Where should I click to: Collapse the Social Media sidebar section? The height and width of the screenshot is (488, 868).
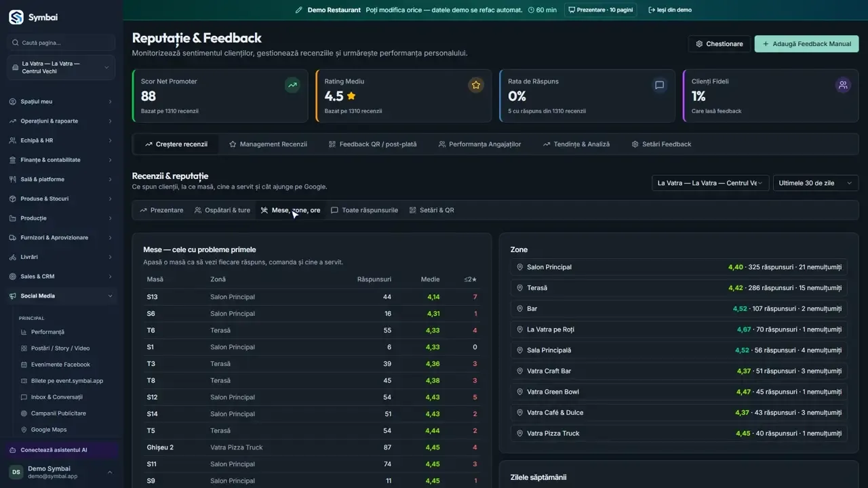pyautogui.click(x=62, y=296)
